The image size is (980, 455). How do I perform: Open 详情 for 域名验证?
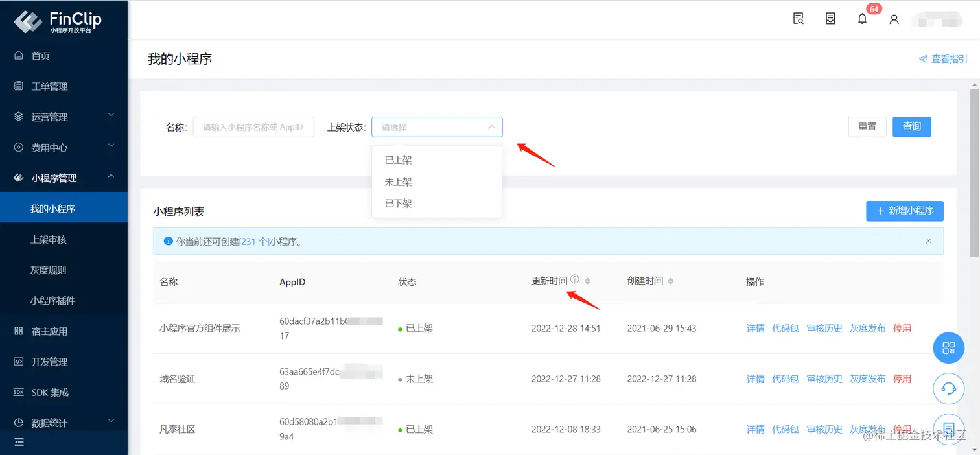pos(755,379)
